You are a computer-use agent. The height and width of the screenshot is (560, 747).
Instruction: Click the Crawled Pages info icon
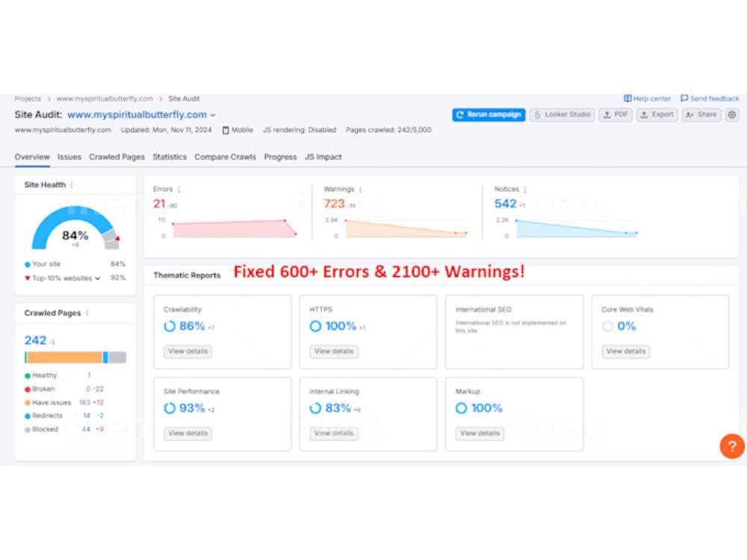[x=87, y=313]
